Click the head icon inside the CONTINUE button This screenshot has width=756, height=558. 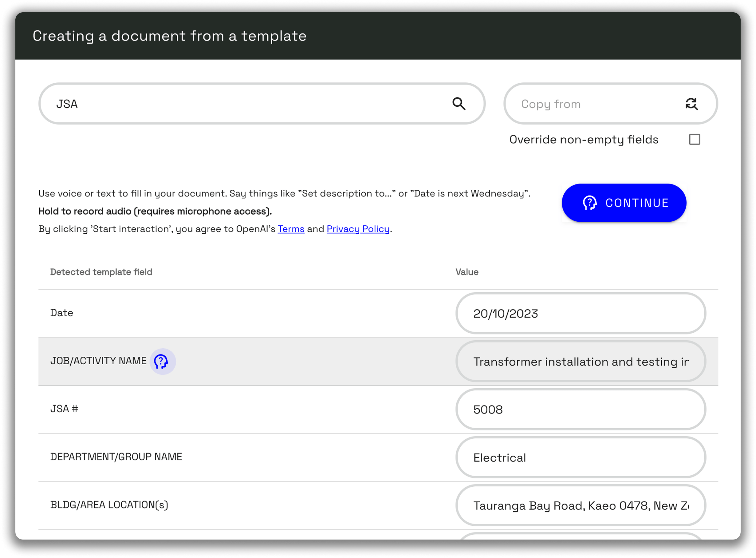pyautogui.click(x=589, y=203)
